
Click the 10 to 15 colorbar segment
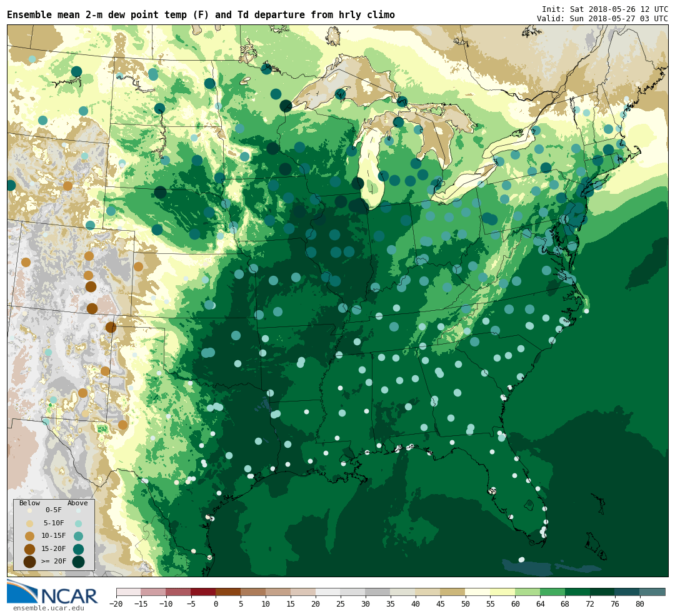tap(279, 592)
